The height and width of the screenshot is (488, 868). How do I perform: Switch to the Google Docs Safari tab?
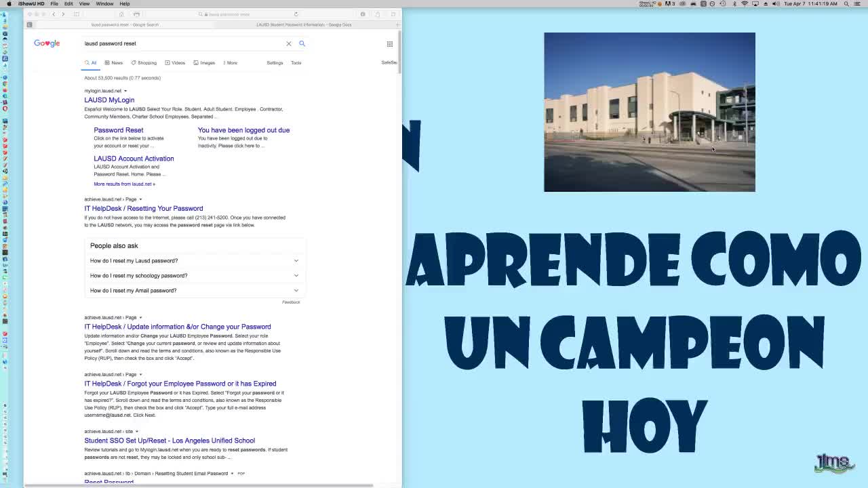click(x=304, y=24)
